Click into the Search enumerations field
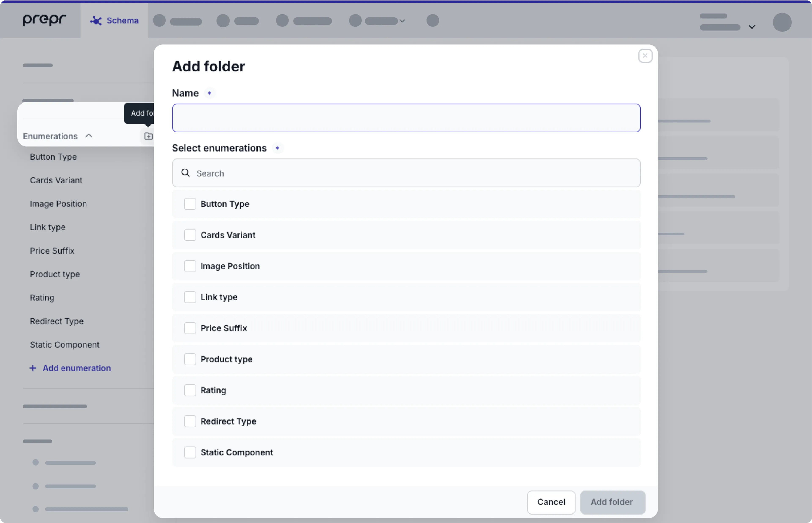Viewport: 812px width, 523px height. pos(406,173)
